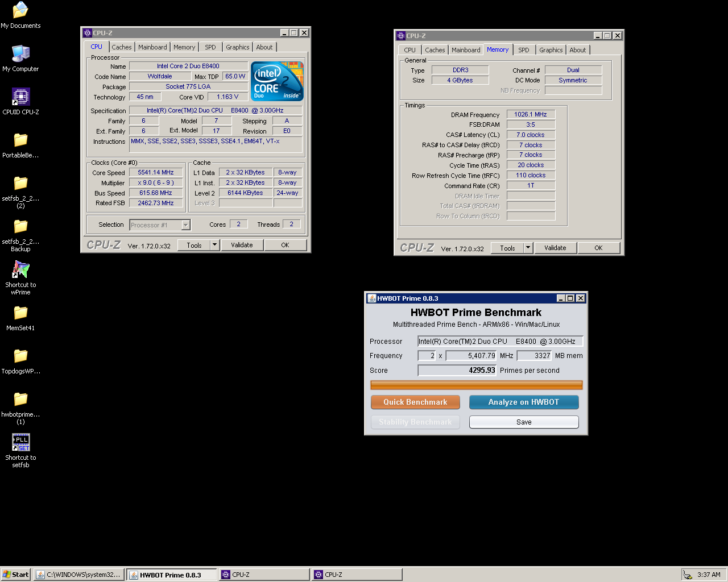This screenshot has height=582, width=728.
Task: Click the right CPU-Z window title icon
Action: (401, 36)
